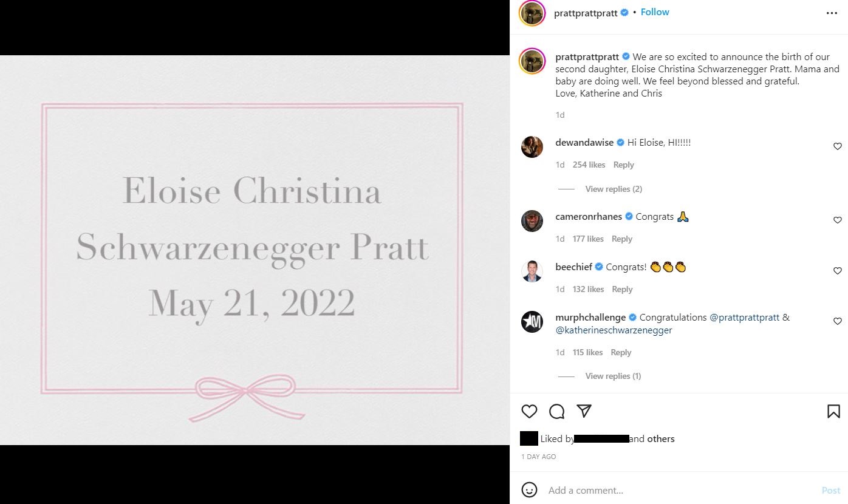
Task: Like murphchallenge's comment heart
Action: coord(837,321)
